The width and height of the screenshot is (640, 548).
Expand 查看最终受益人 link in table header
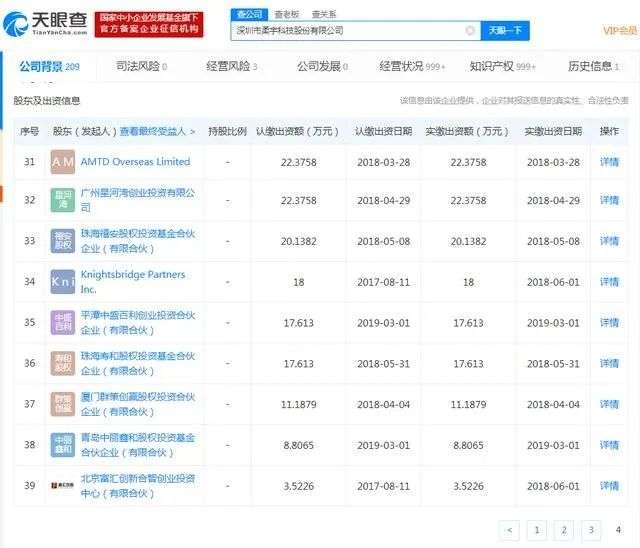click(157, 131)
